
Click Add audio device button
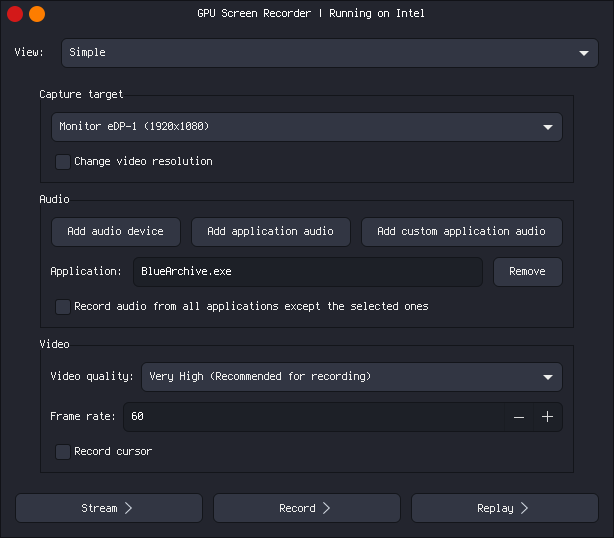coord(115,232)
